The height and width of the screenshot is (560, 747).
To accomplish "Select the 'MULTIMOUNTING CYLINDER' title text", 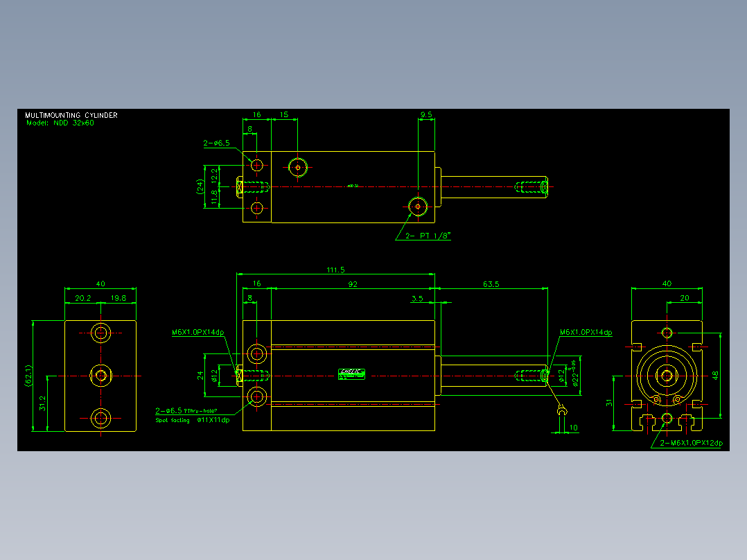I will click(71, 115).
